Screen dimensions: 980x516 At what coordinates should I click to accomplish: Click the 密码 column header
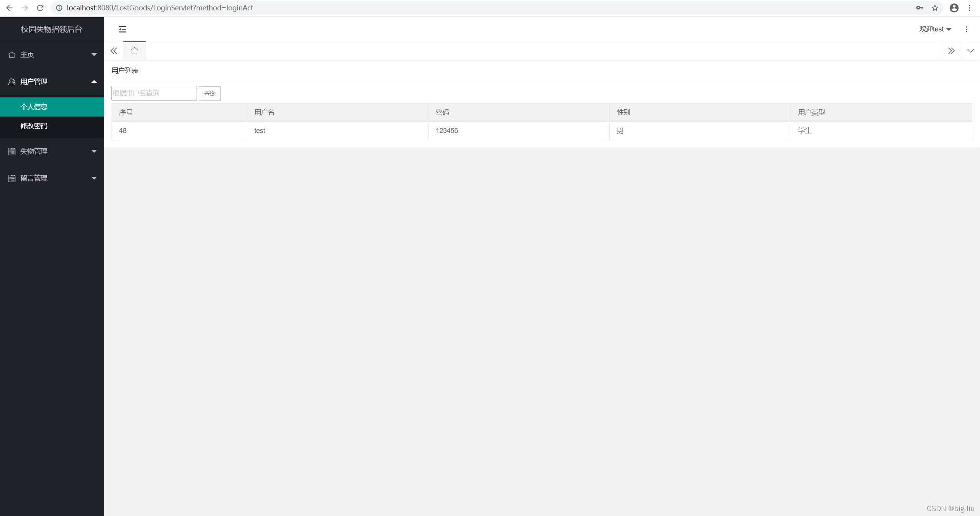519,112
